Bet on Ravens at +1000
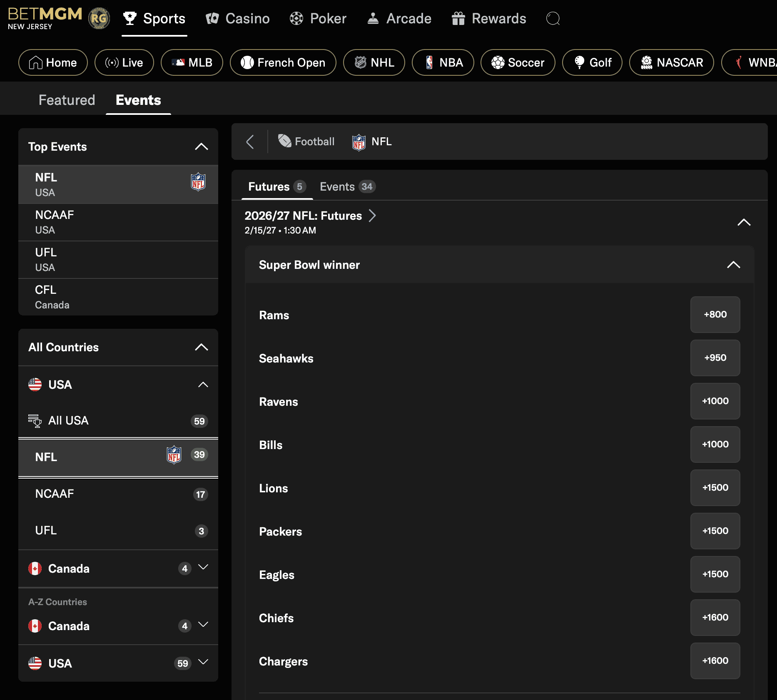The width and height of the screenshot is (777, 700). pyautogui.click(x=715, y=401)
